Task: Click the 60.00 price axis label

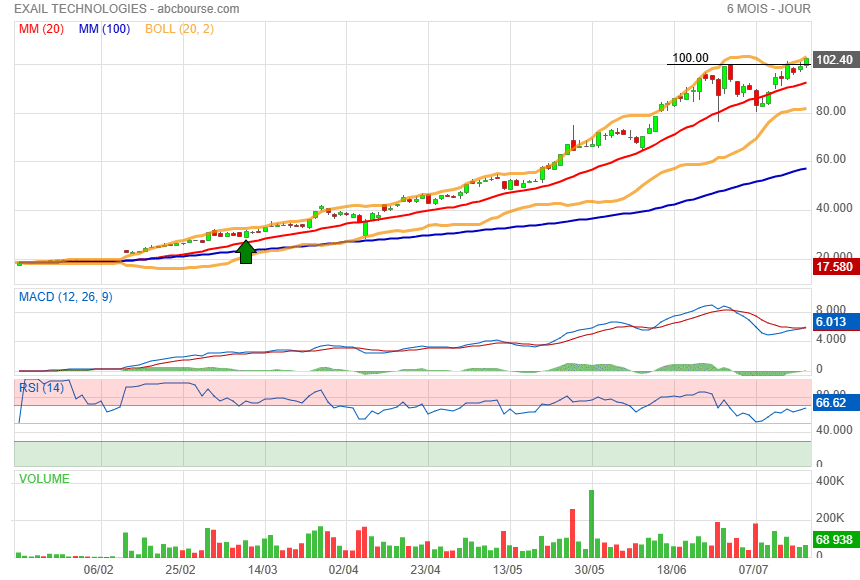Action: 831,159
